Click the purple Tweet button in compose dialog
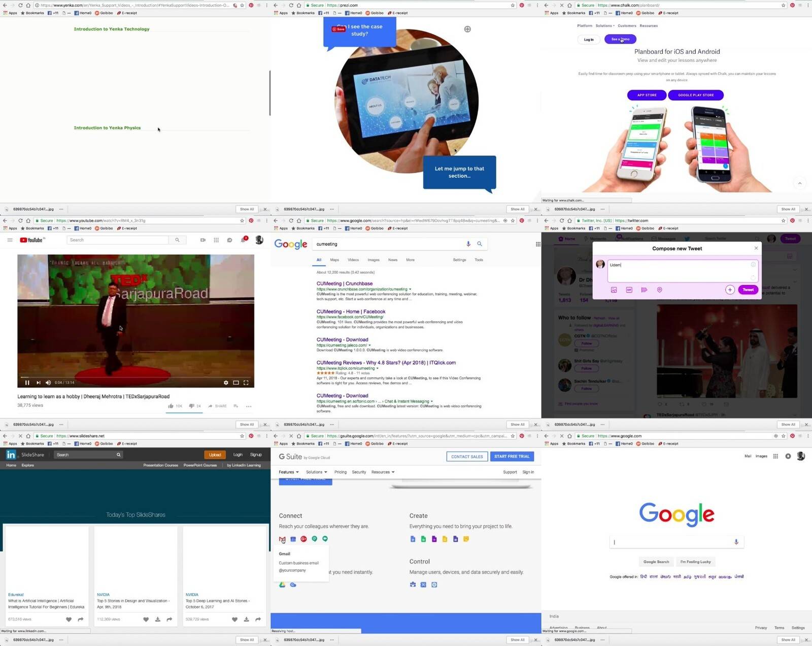Screen dimensions: 812x646 pyautogui.click(x=748, y=290)
